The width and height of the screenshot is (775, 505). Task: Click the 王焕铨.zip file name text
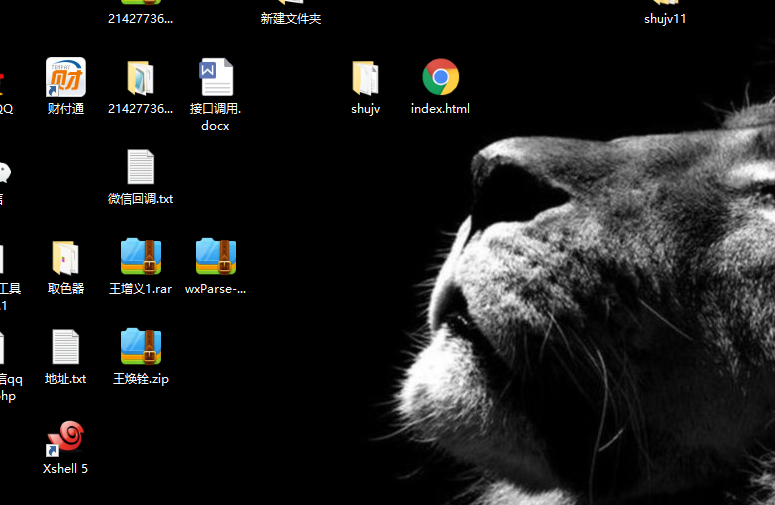point(140,379)
